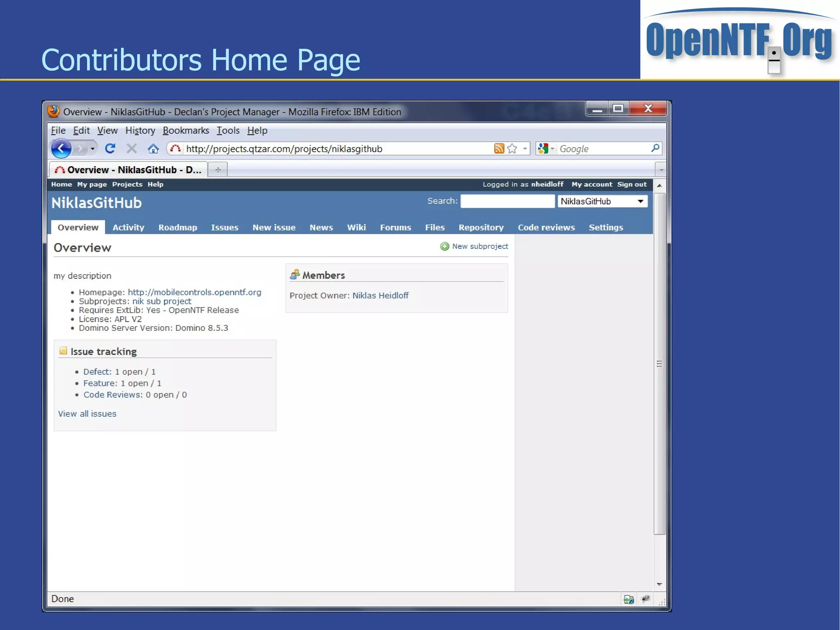Screen dimensions: 840x630
Task: Switch to the Activity tab
Action: pyautogui.click(x=128, y=227)
